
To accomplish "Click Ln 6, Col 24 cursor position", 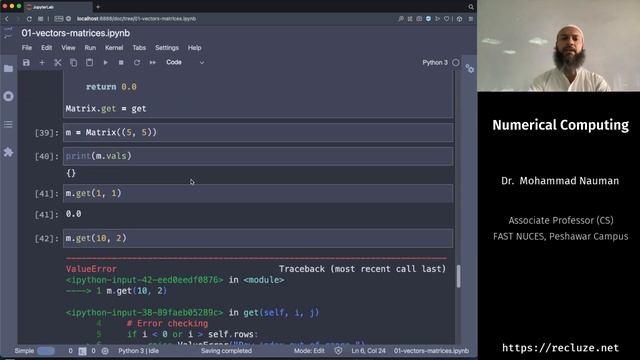I will pos(368,351).
